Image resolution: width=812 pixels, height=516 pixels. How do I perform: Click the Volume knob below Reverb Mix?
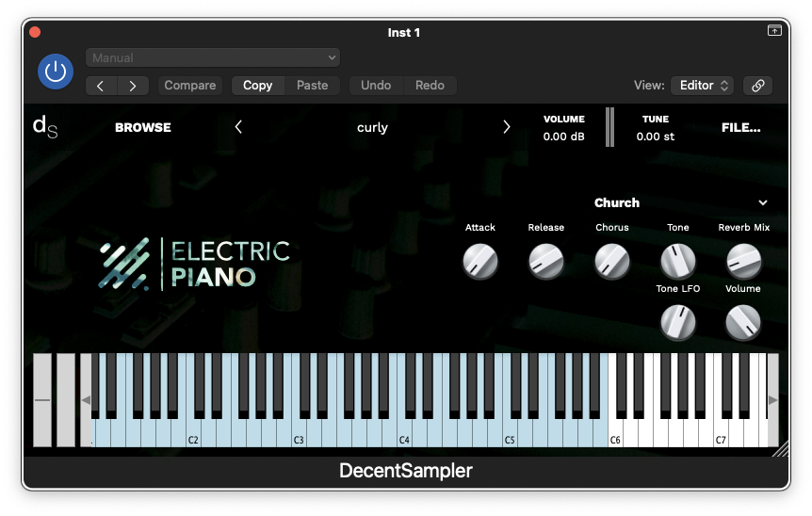743,322
